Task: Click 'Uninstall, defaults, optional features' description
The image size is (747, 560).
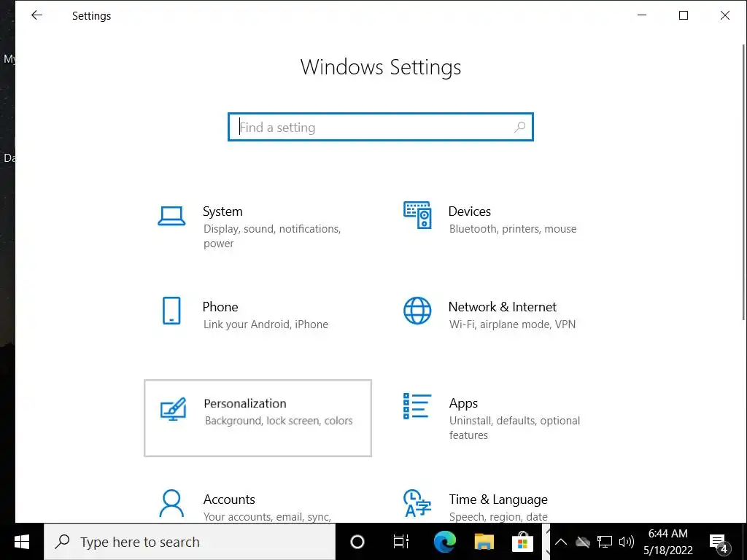Action: point(514,427)
